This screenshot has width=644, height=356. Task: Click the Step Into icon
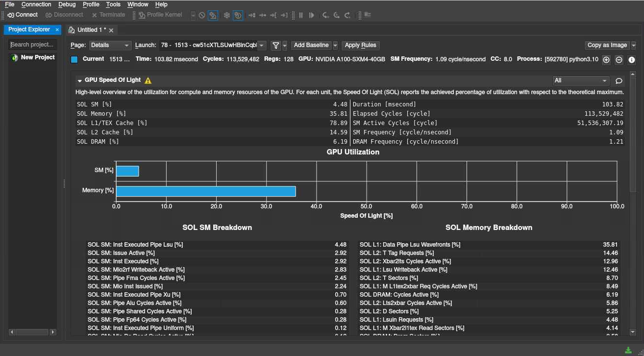[x=325, y=15]
